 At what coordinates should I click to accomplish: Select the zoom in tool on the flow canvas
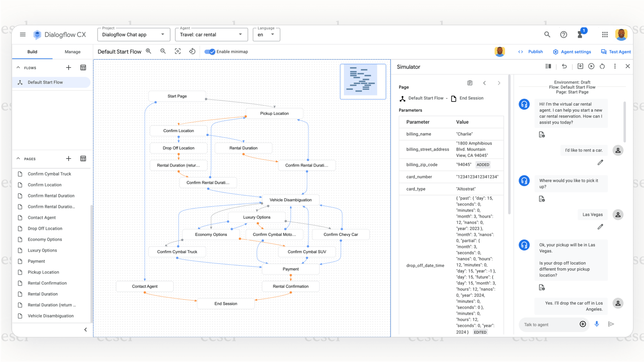148,51
